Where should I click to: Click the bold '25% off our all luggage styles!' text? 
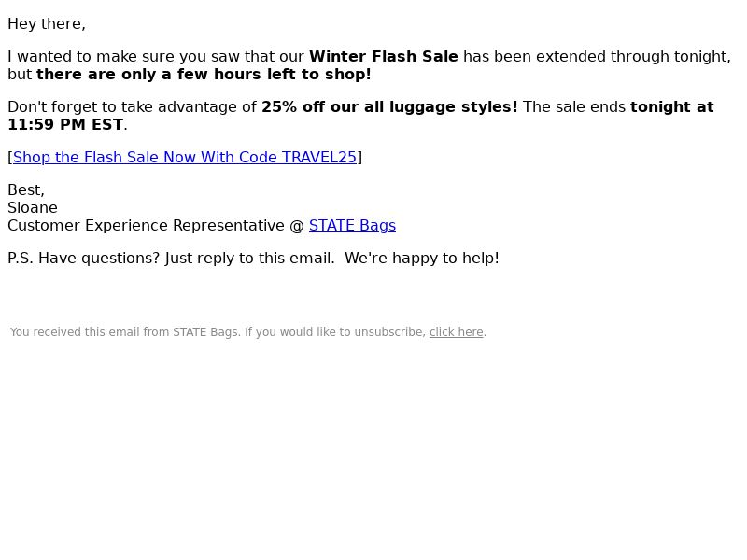389,106
